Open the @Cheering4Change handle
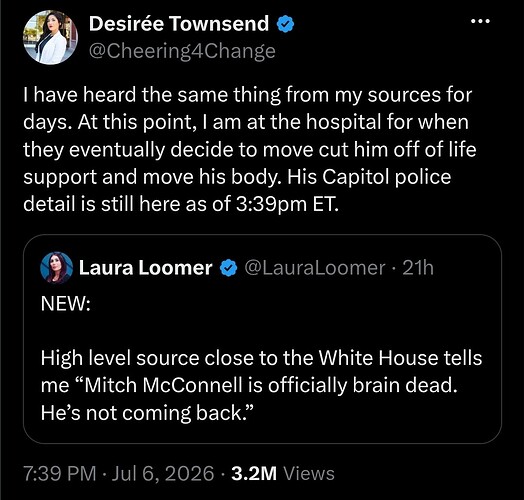524x500 pixels. 182,51
